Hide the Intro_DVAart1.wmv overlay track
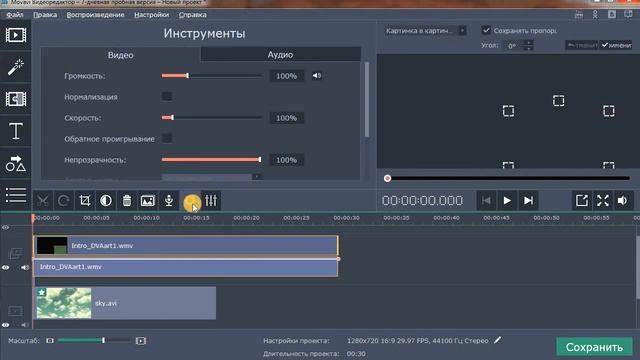 (x=5, y=267)
